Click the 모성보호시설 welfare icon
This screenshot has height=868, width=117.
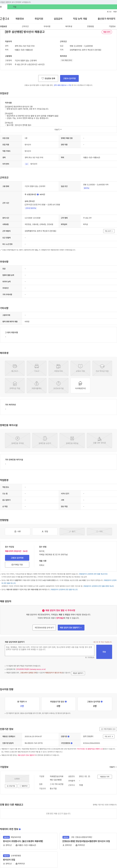point(58,385)
